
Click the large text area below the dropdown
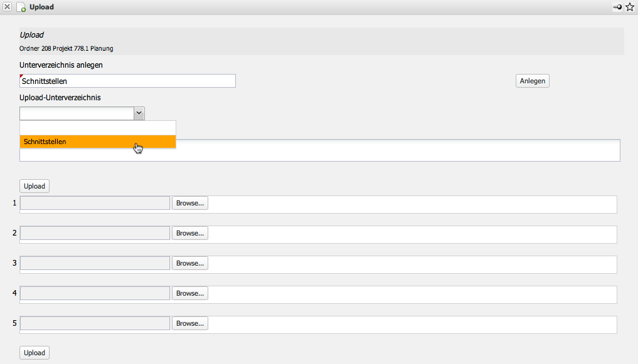click(x=395, y=150)
